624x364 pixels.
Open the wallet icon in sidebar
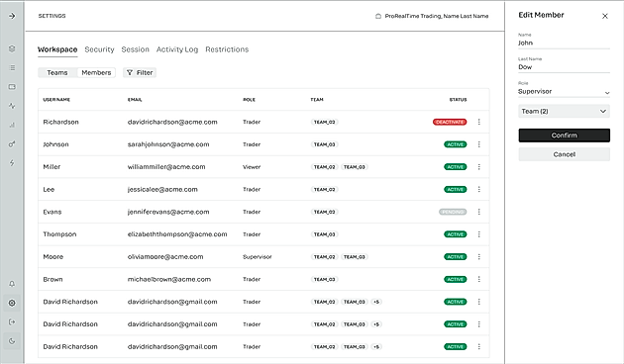tap(12, 87)
